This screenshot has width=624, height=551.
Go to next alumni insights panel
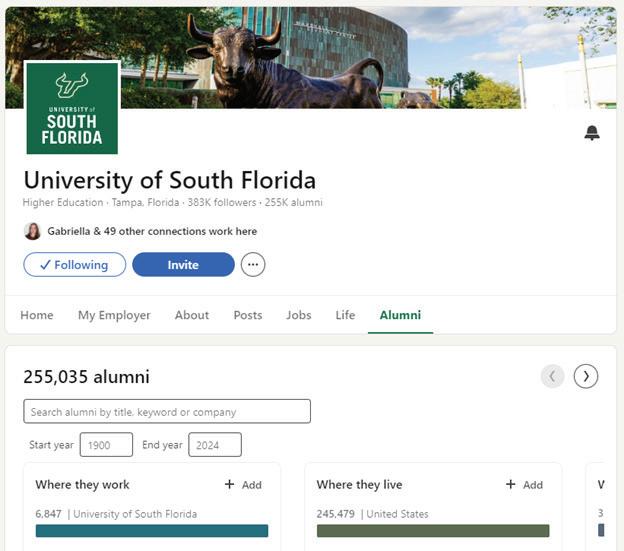(x=586, y=376)
